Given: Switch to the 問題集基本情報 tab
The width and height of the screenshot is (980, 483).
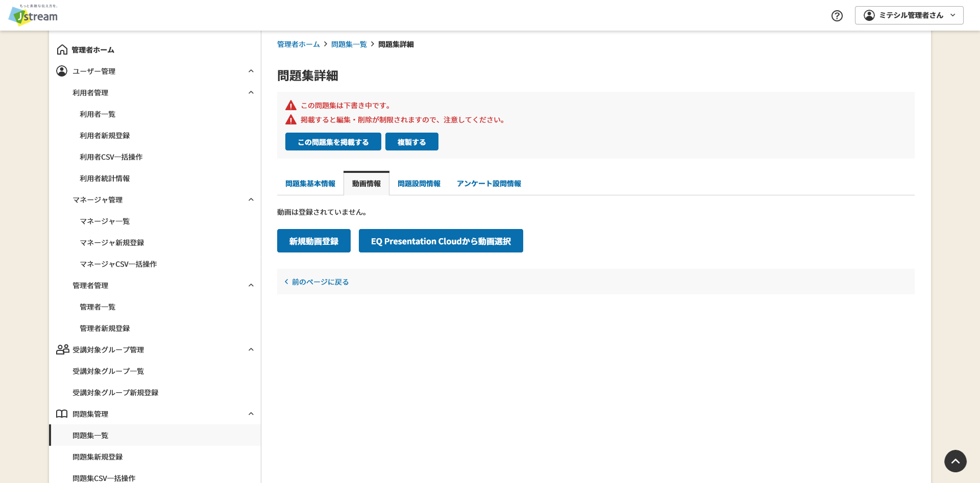Looking at the screenshot, I should 310,184.
